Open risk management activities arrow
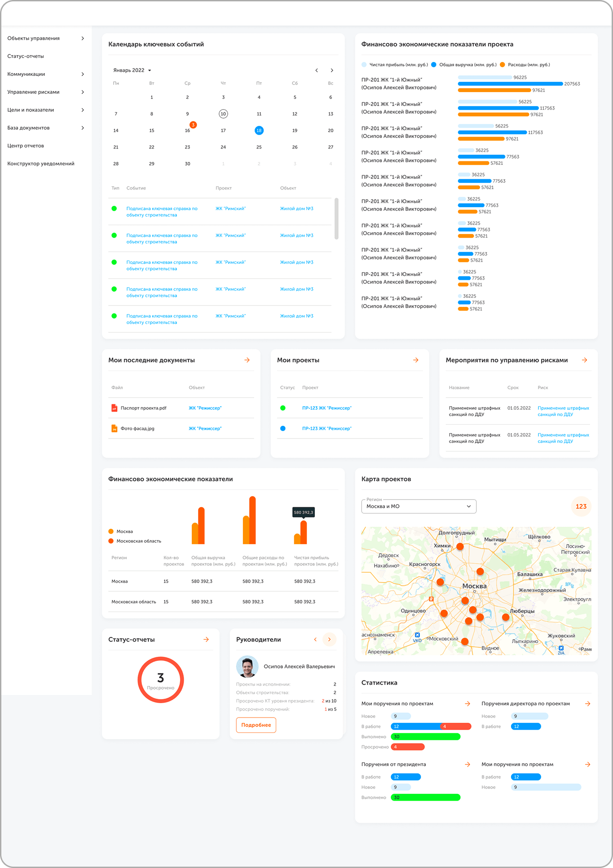Image resolution: width=613 pixels, height=868 pixels. coord(585,360)
